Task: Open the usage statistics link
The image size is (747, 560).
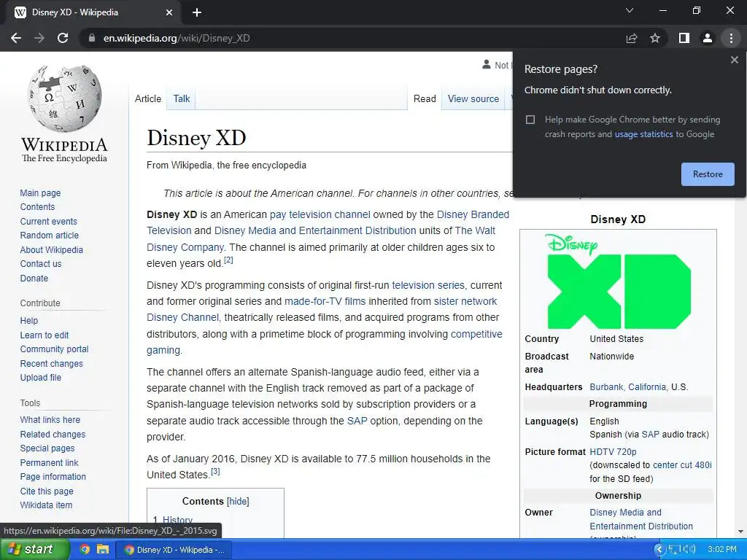Action: pyautogui.click(x=643, y=134)
